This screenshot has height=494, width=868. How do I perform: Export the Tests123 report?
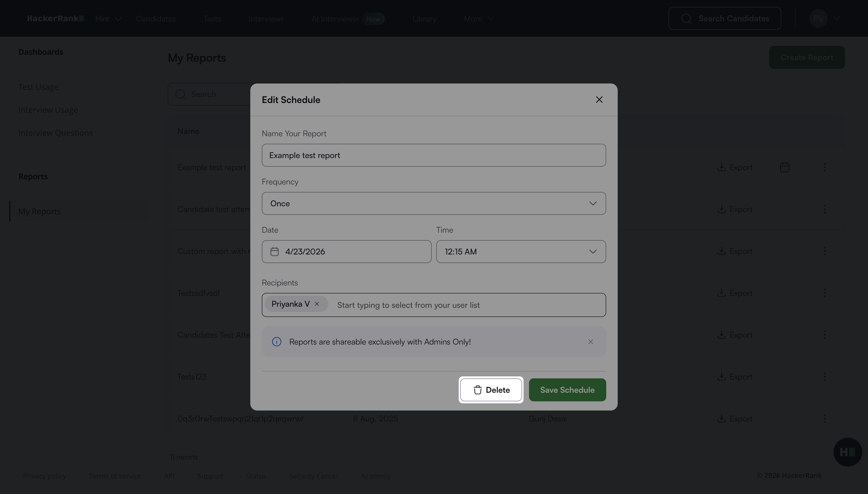coord(735,377)
